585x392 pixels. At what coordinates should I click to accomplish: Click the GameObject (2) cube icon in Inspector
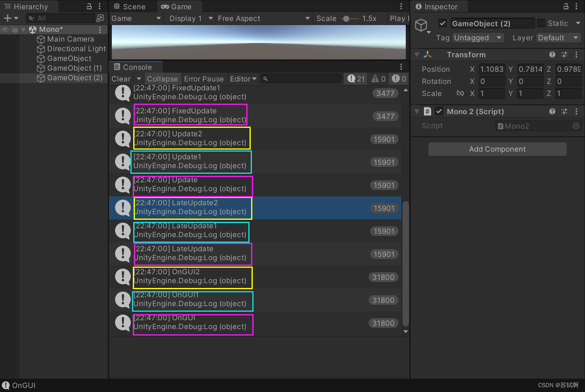(x=421, y=25)
